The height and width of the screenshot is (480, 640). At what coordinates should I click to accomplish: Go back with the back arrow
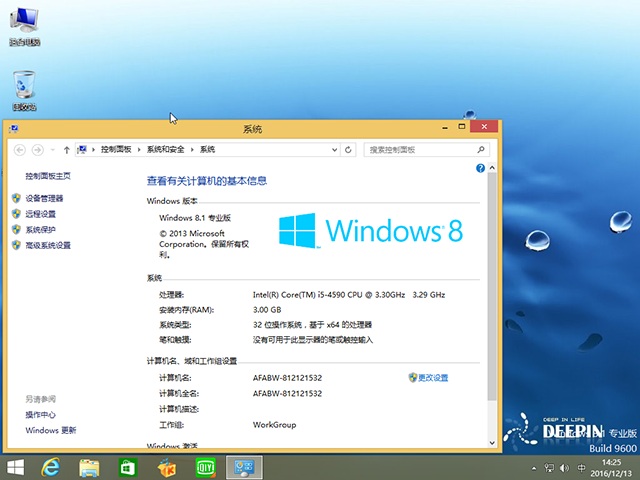click(x=20, y=150)
